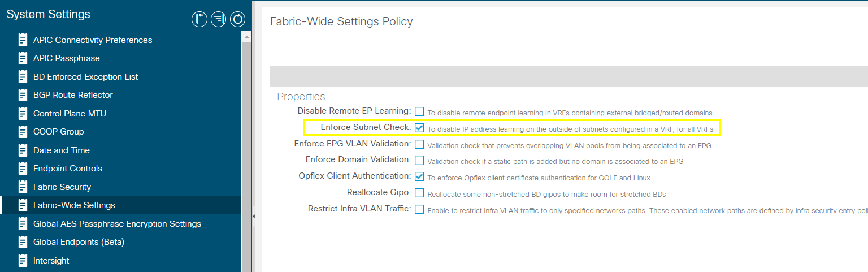
Task: Select APIC Passphrase in the navigation
Action: pos(67,58)
